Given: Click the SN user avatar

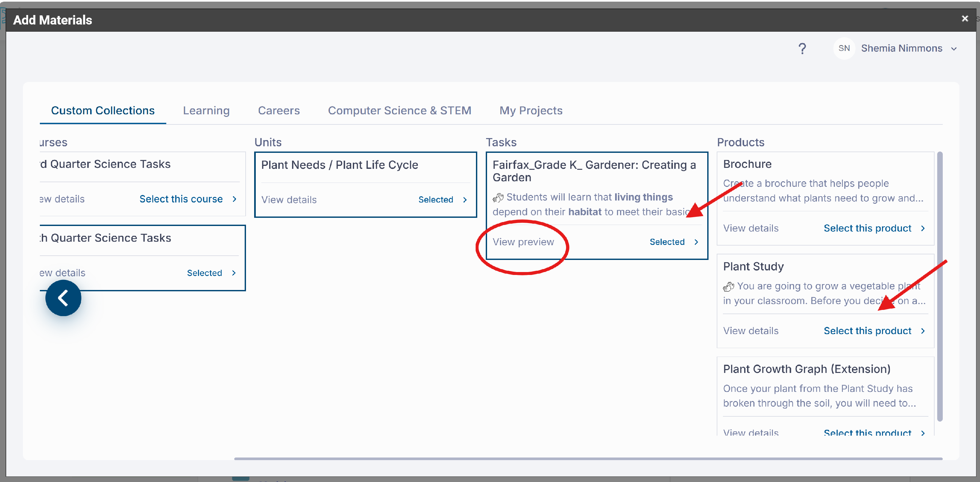Looking at the screenshot, I should [844, 48].
